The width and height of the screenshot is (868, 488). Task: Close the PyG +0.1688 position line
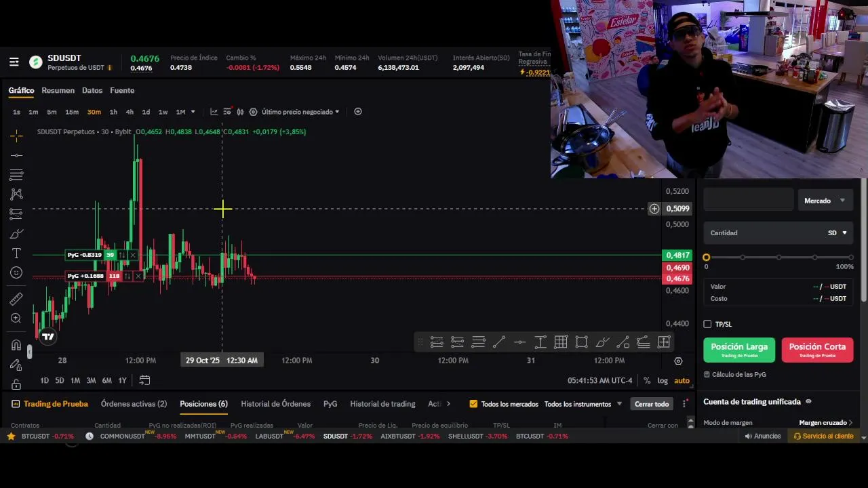[138, 276]
